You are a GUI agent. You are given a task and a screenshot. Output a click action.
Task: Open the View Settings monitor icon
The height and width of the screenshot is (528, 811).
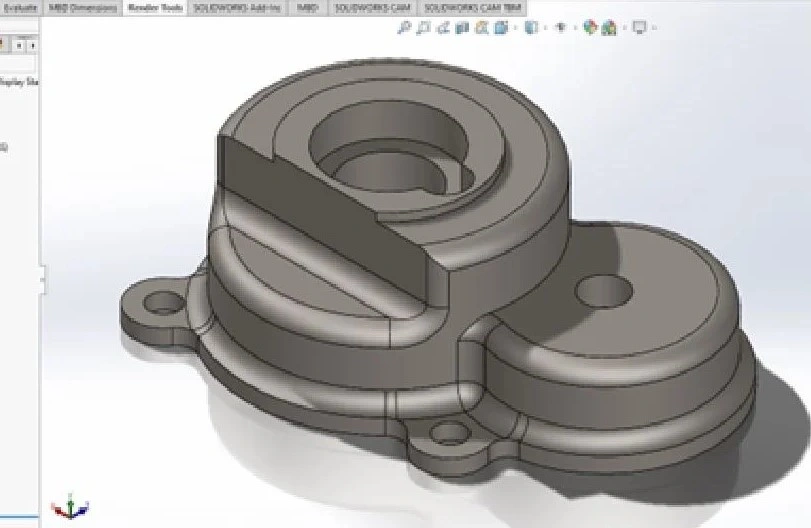639,28
